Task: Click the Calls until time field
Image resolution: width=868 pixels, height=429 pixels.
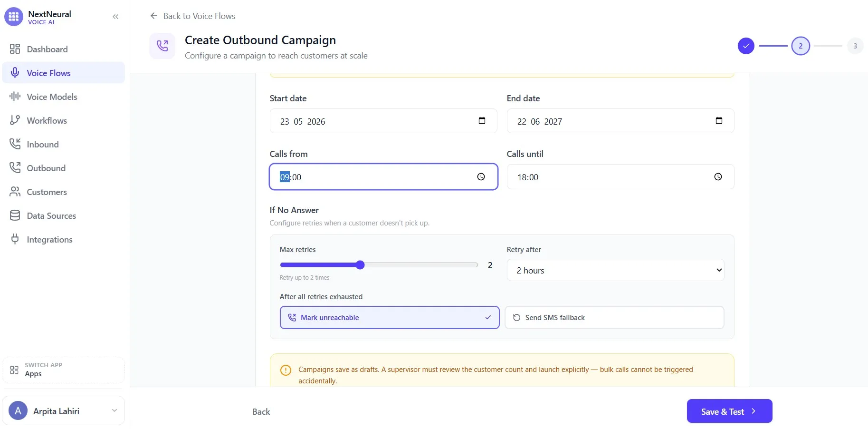Action: [x=620, y=177]
